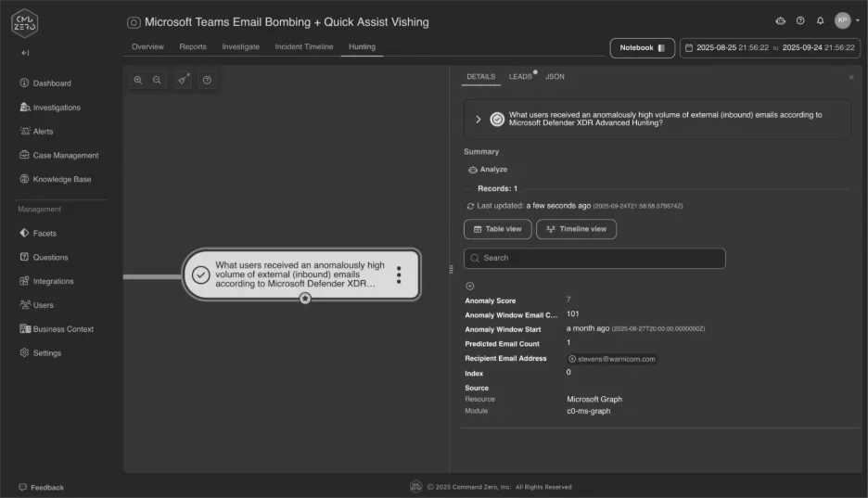Select the Hunting tab
This screenshot has width=868, height=498.
[x=362, y=47]
